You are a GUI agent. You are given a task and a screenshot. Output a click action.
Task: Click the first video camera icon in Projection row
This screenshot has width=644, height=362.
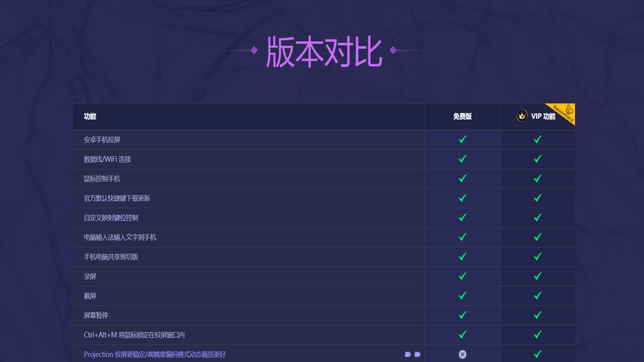pyautogui.click(x=408, y=354)
